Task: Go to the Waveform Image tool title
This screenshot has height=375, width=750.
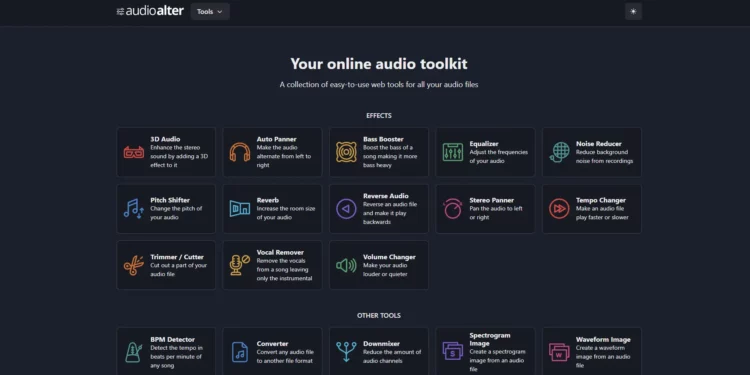Action: pos(603,340)
